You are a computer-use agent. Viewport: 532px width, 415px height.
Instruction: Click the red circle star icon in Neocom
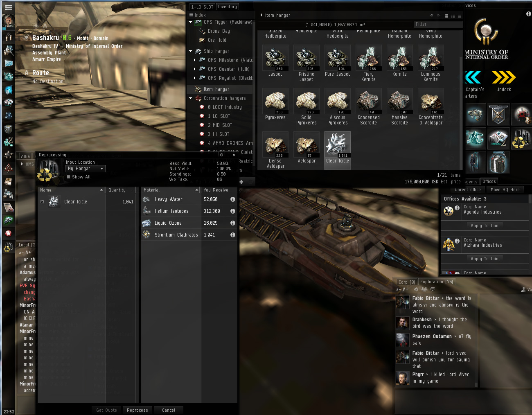[9, 234]
